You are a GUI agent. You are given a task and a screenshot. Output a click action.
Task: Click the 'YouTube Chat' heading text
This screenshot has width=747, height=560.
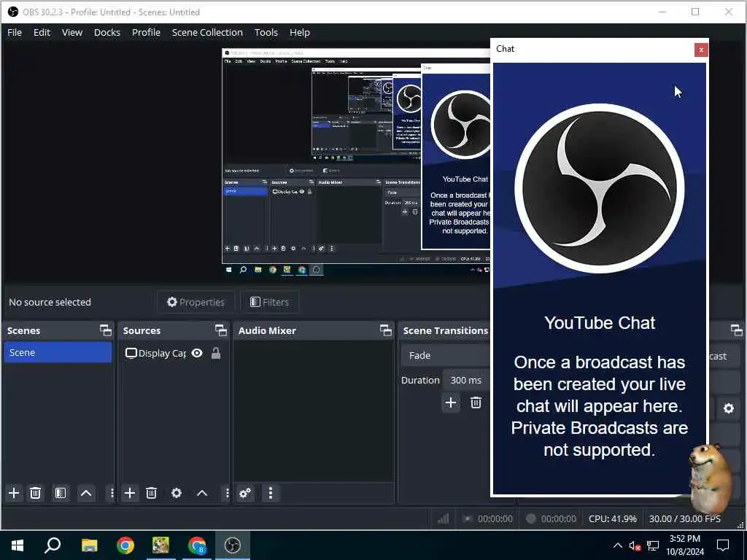tap(600, 323)
